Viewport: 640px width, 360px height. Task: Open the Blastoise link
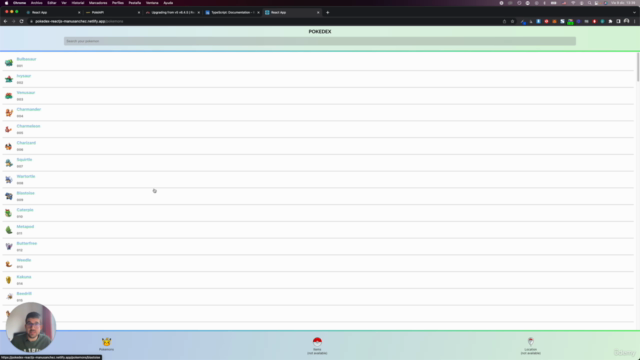(25, 193)
